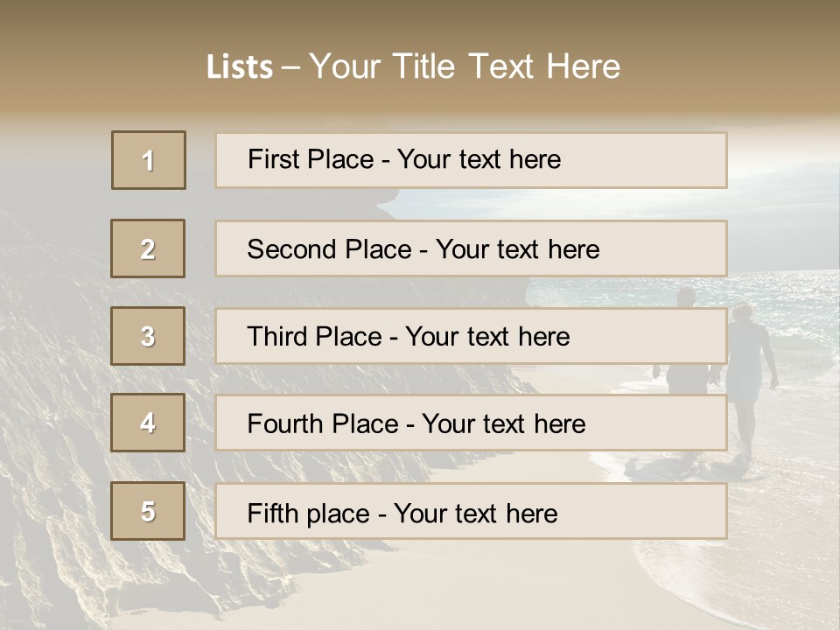Click the word 'Fifth' in last entry
The image size is (840, 630).
[273, 513]
